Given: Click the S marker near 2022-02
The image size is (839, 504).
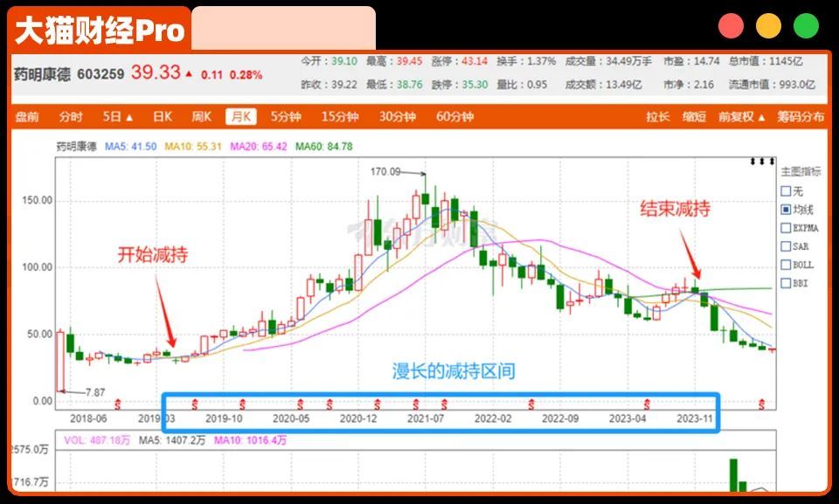Looking at the screenshot, I should click(x=530, y=404).
